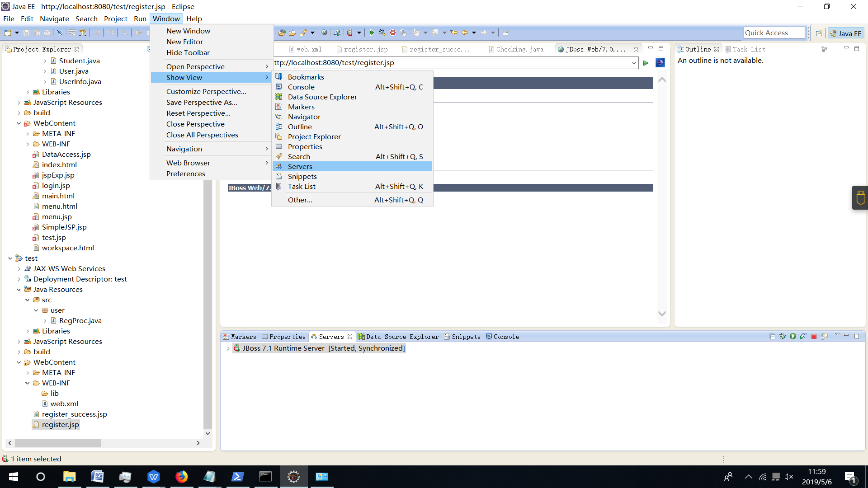This screenshot has width=868, height=488.
Task: Open the browser URL history dropdown
Action: 634,63
